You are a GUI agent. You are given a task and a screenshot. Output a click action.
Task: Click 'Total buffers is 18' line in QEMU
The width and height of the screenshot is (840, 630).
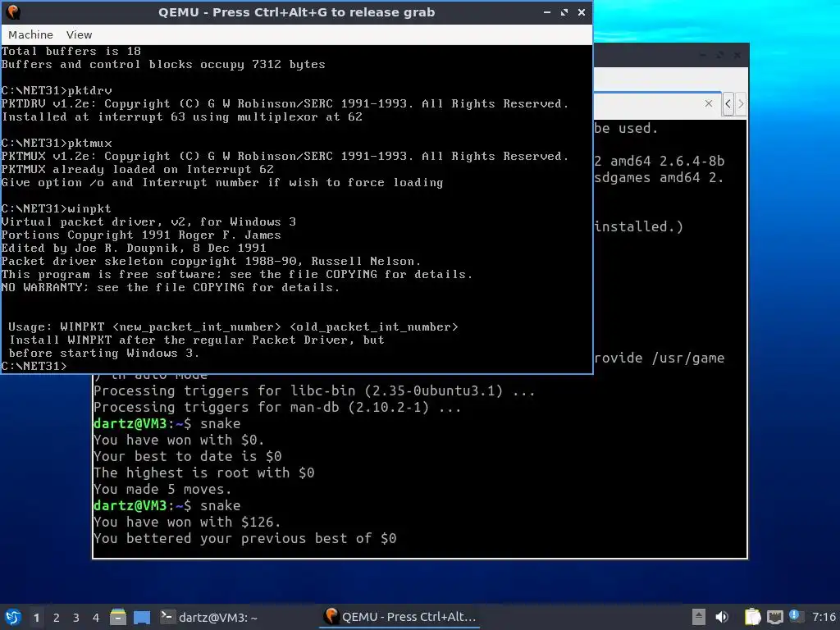point(71,51)
